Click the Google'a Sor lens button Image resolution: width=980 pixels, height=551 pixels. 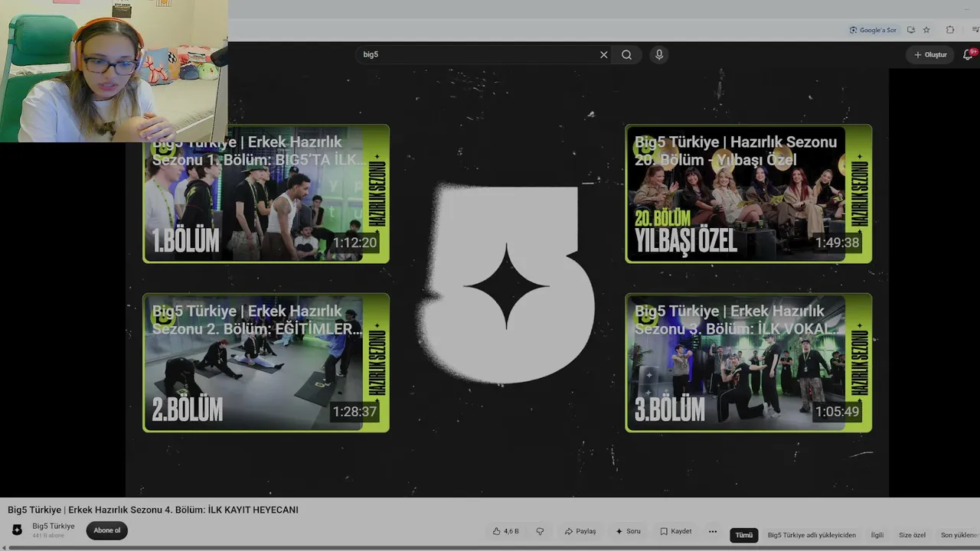[x=873, y=30]
